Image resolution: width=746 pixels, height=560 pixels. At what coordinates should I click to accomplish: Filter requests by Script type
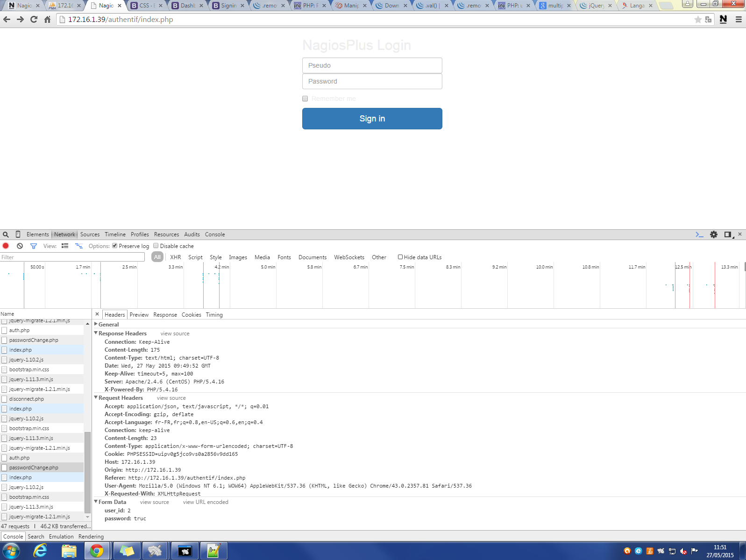(x=195, y=257)
